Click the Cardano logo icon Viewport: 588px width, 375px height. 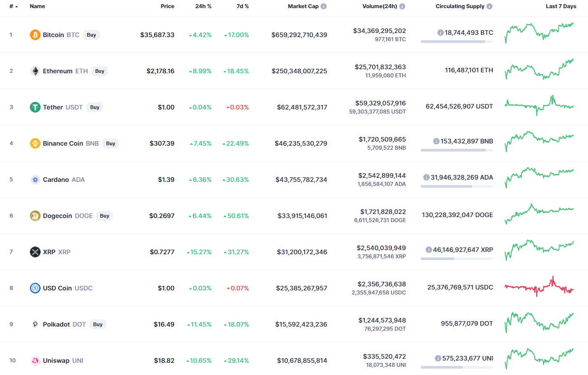pos(35,180)
